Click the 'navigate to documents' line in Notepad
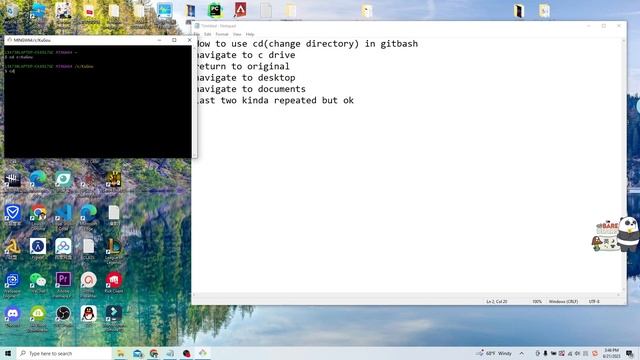The image size is (640, 360). coord(250,89)
